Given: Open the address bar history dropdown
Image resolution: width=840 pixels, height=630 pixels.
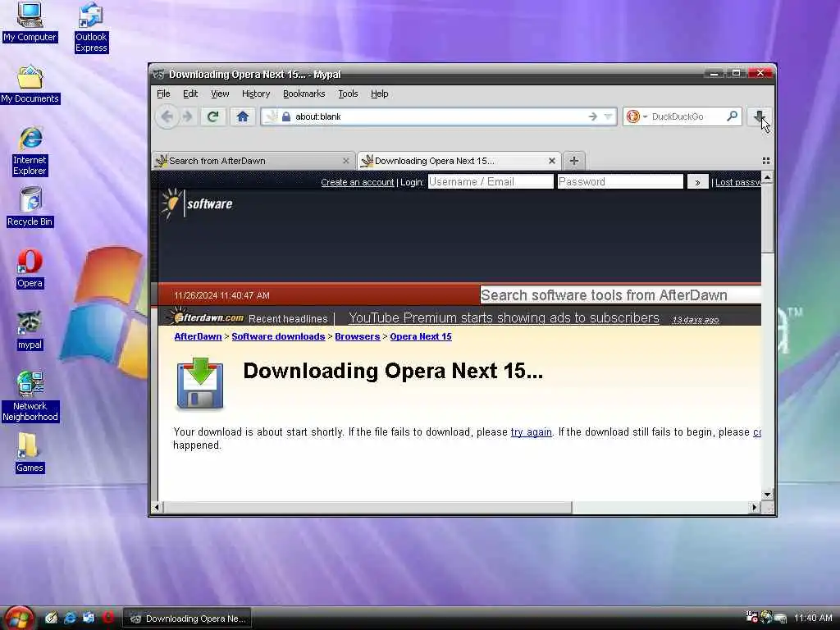Looking at the screenshot, I should (608, 116).
